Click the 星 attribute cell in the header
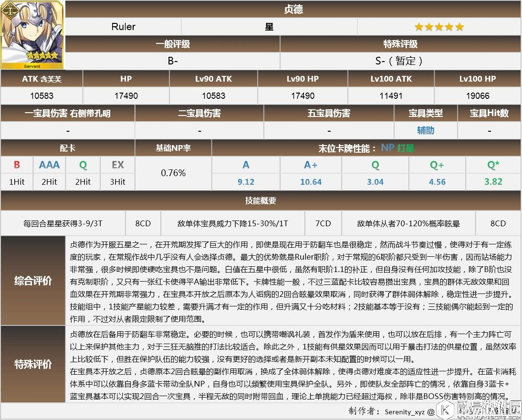The image size is (522, 420). click(270, 26)
